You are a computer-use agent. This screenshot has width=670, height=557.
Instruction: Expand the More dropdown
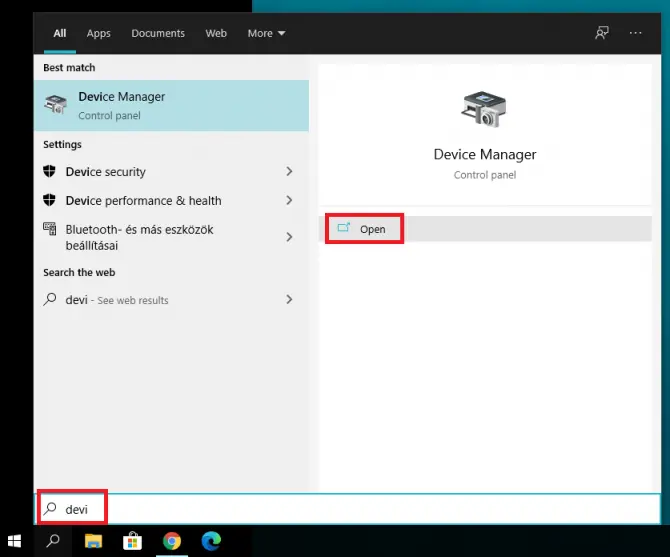point(266,33)
